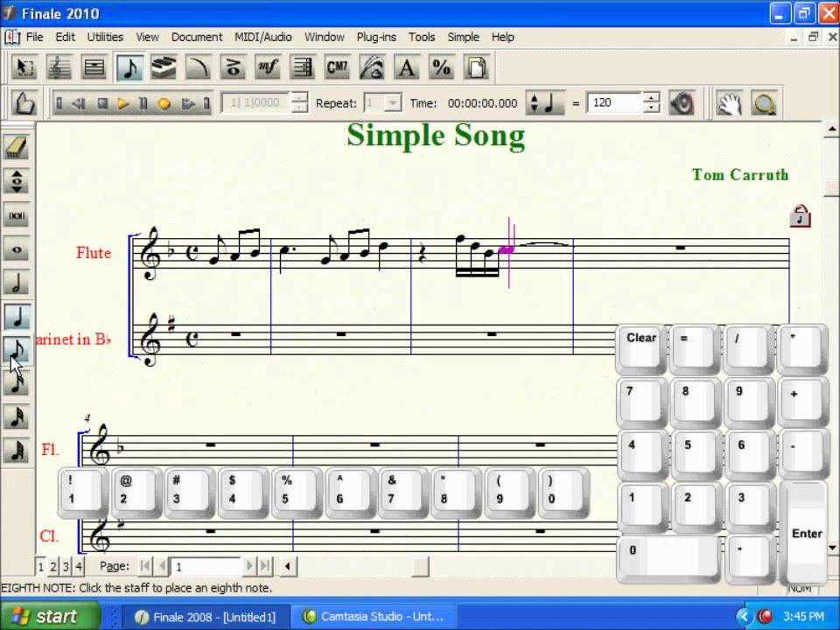The height and width of the screenshot is (630, 840).
Task: Choose the sixteenth note duration
Action: point(17,383)
